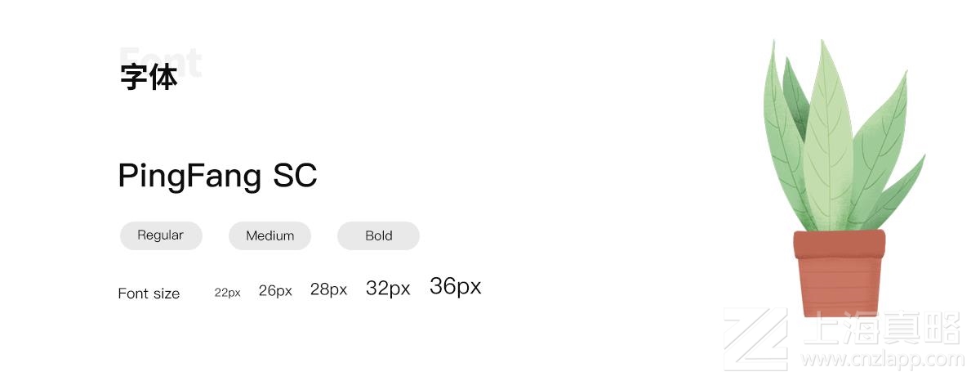Click the 字体 heading
The width and height of the screenshot is (980, 381).
[149, 77]
